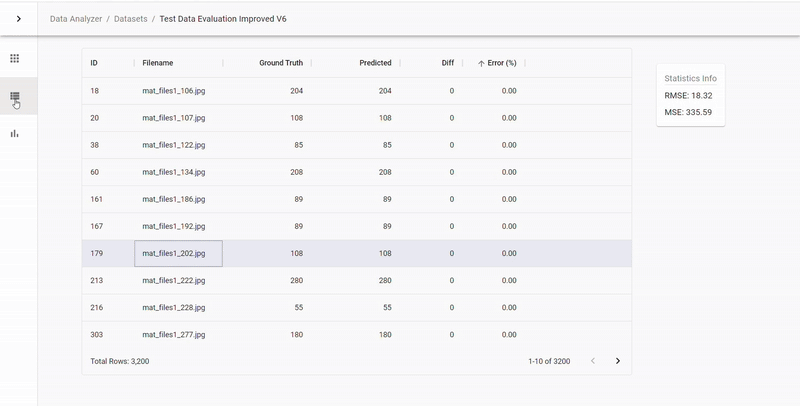Click the ID cell 60

click(x=108, y=172)
